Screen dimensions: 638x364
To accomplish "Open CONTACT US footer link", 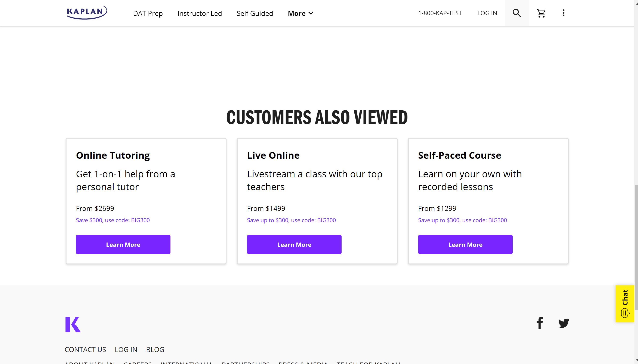I will (x=85, y=349).
